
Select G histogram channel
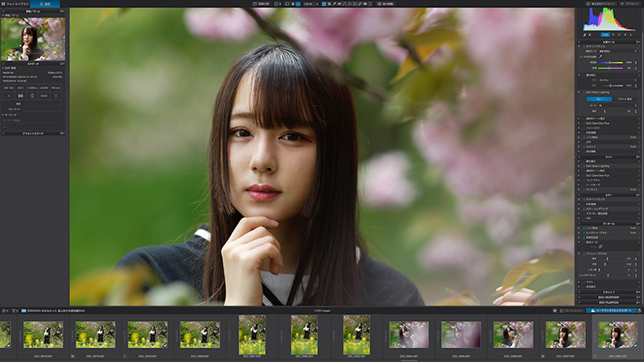tap(619, 35)
